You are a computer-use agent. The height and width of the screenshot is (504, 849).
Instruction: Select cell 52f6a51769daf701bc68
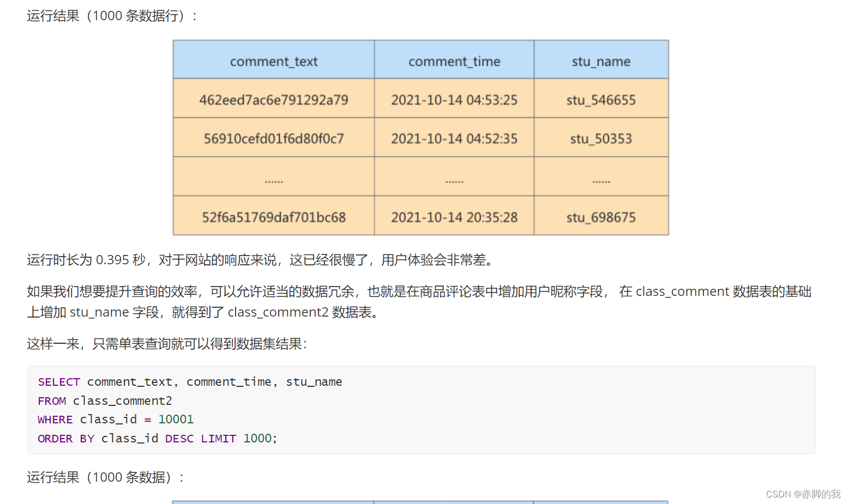(x=274, y=216)
